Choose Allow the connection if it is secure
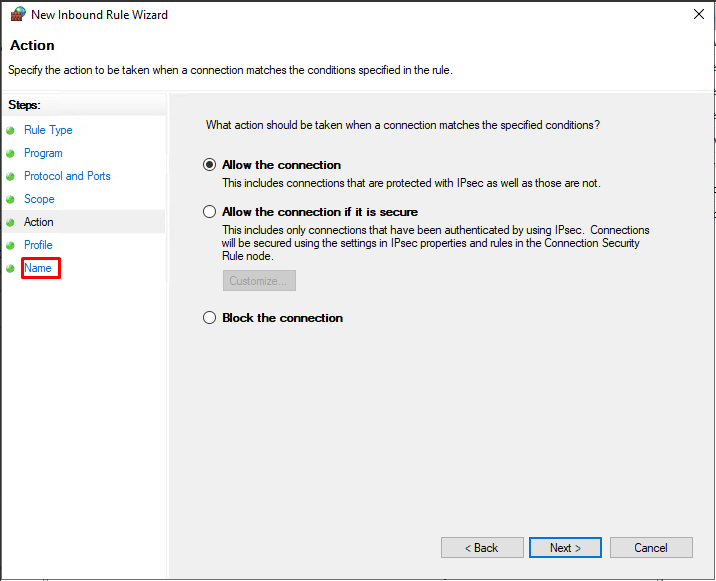 click(209, 212)
